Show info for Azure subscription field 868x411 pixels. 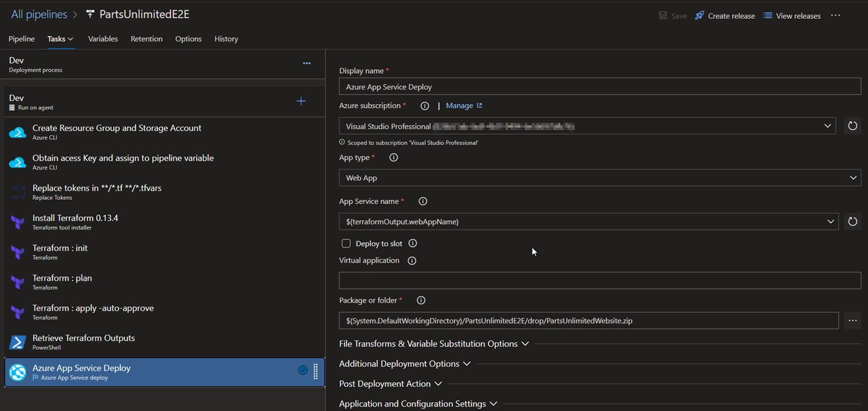(425, 106)
